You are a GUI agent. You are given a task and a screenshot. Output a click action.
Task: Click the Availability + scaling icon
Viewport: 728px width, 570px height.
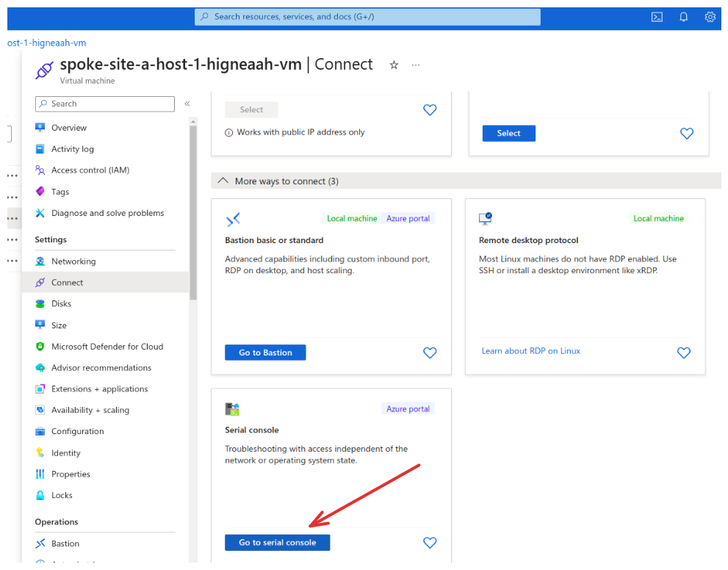tap(40, 410)
